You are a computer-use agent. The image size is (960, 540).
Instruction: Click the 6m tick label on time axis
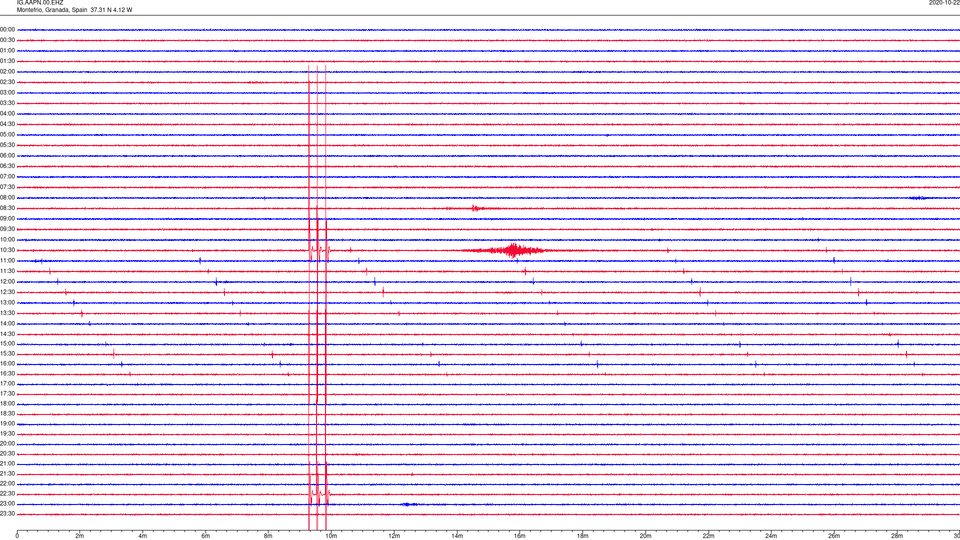click(205, 536)
